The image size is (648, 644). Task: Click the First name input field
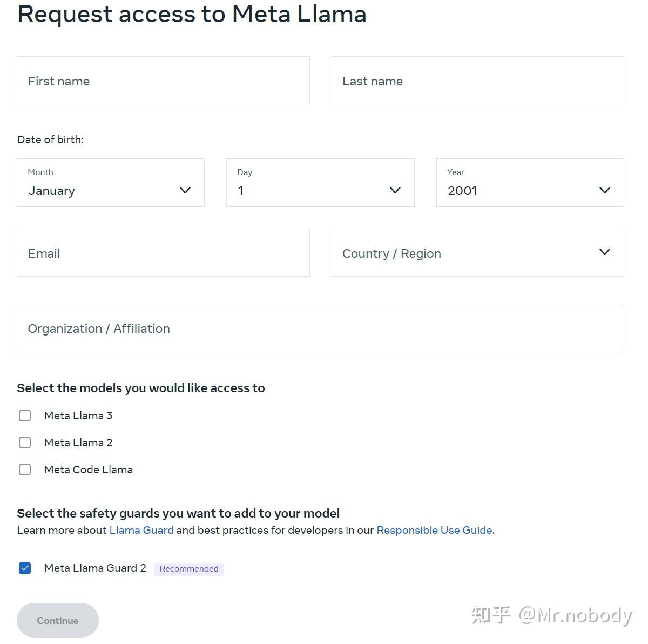click(x=163, y=81)
